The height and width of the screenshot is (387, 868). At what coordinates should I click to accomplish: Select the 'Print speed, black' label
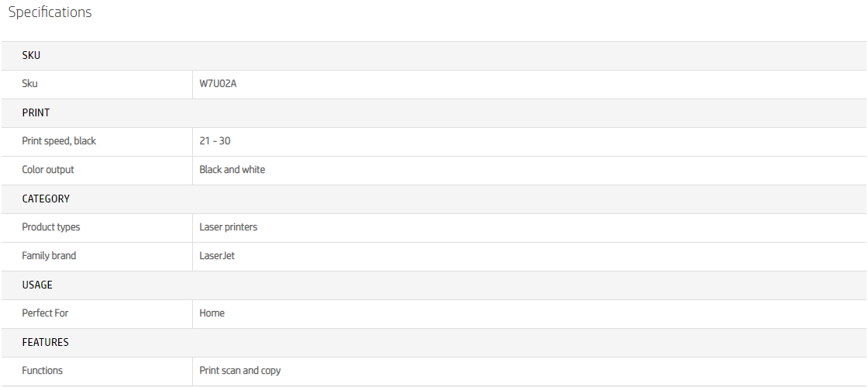coord(59,141)
